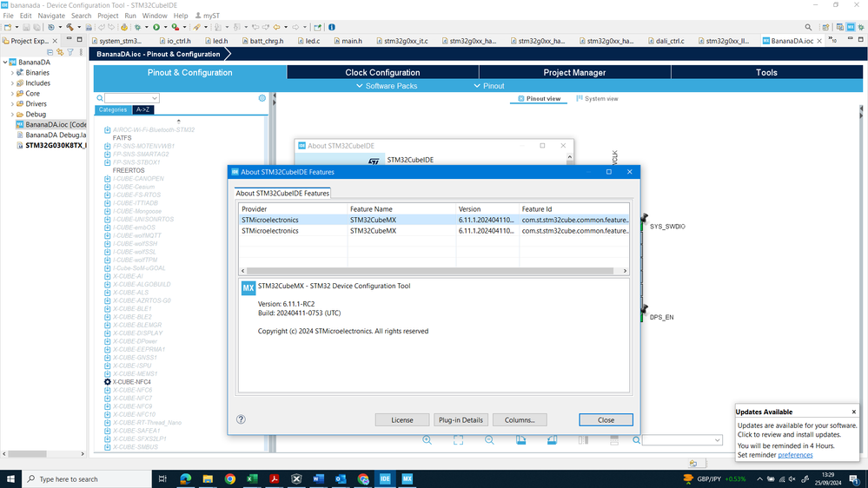Open Chrome from the taskbar
This screenshot has width=868, height=488.
pyautogui.click(x=229, y=478)
